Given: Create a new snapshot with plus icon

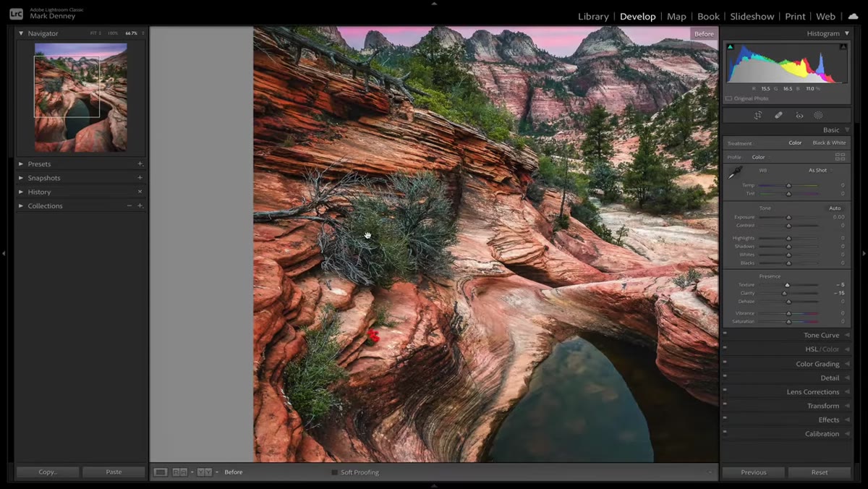Looking at the screenshot, I should [x=140, y=178].
